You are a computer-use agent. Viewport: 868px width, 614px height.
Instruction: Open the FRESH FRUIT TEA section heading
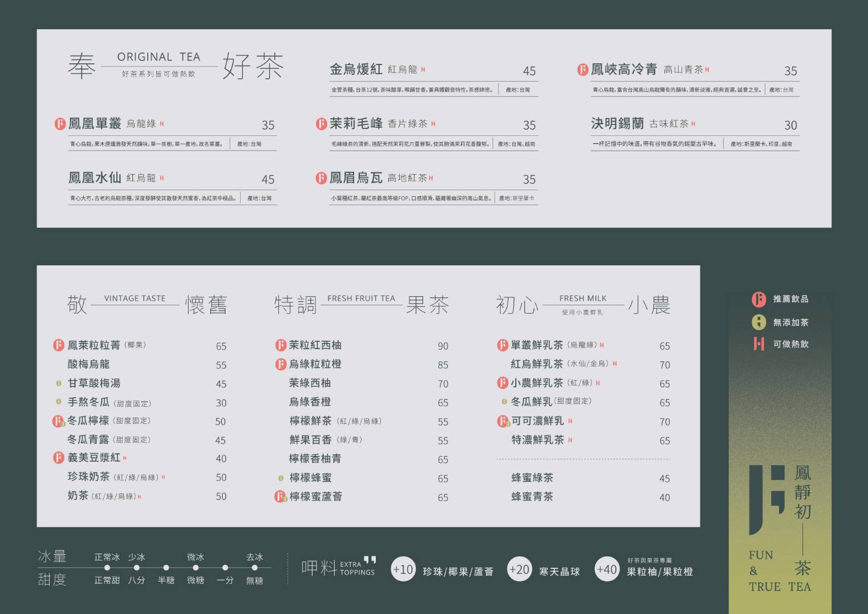click(x=361, y=298)
